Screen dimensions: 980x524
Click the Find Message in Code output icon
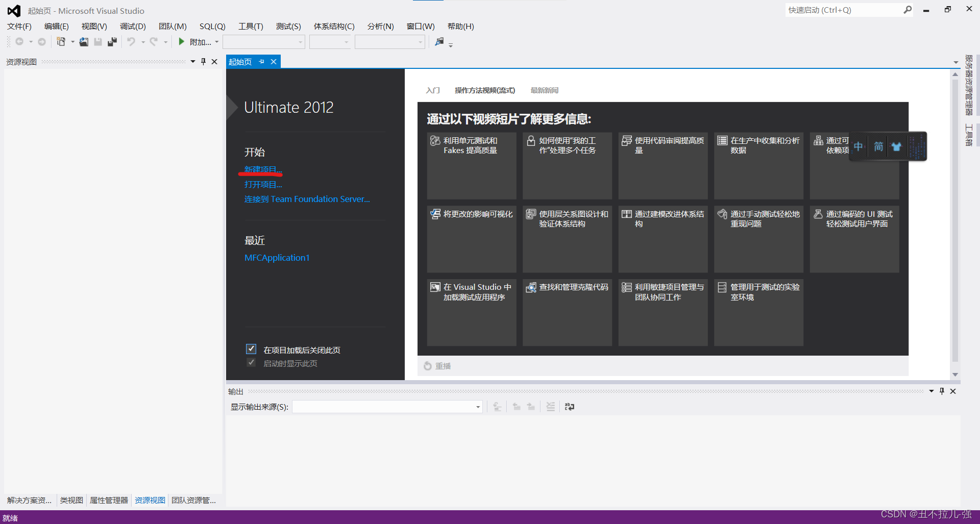tap(497, 407)
